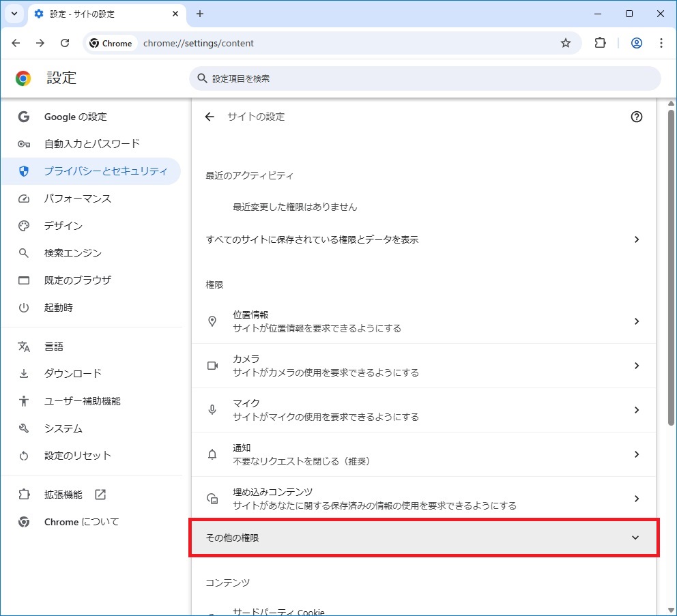The width and height of the screenshot is (677, 616).
Task: Click the 設定項目を検索 search field
Action: click(x=423, y=78)
